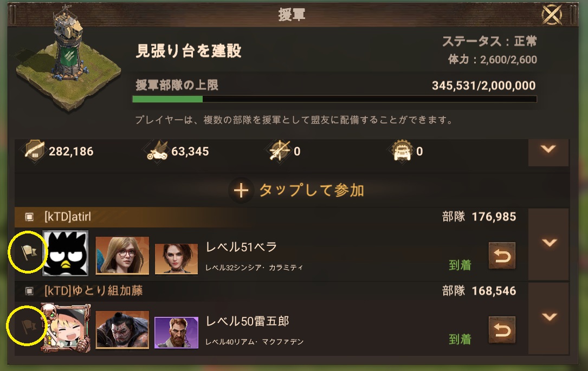Open the blonde glasses hero portrait

pos(122,256)
